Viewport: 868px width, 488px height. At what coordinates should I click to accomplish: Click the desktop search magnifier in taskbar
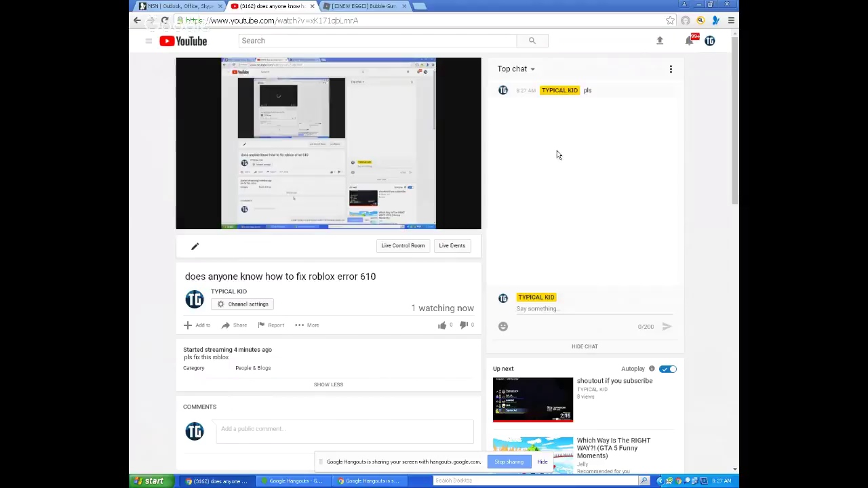pyautogui.click(x=644, y=481)
